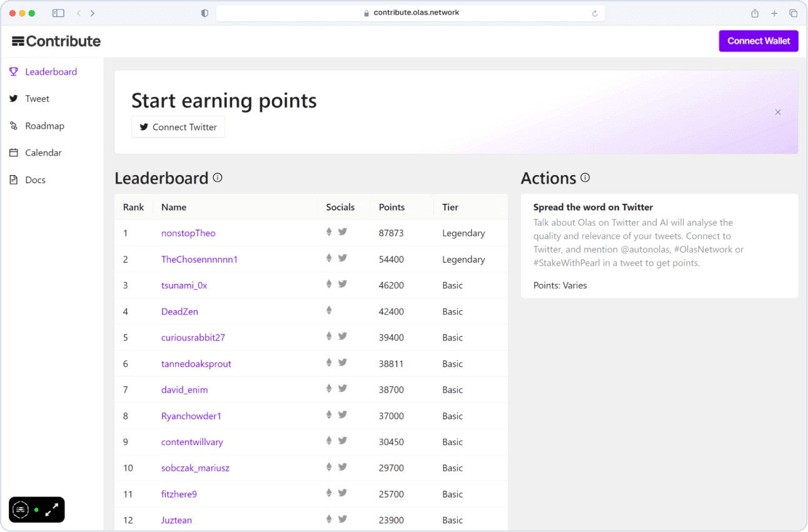Click TheChosennnnnn1's Twitter icon

point(343,258)
